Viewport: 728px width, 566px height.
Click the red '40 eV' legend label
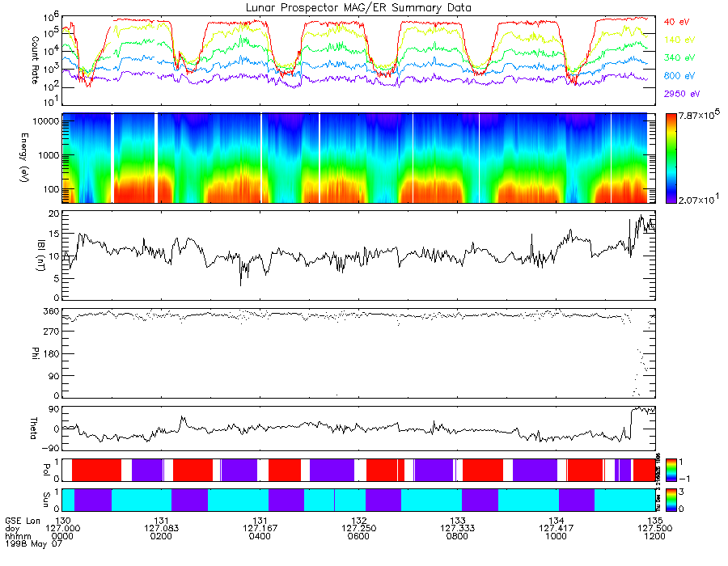[676, 22]
